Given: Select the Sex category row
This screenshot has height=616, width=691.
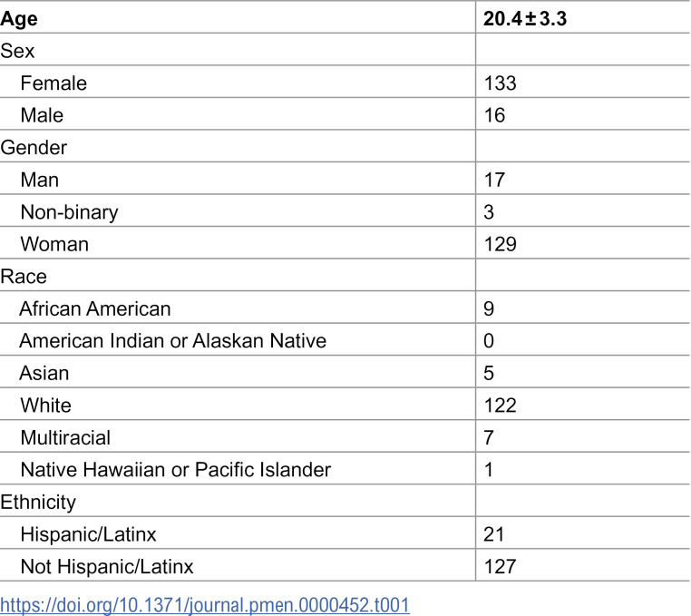Looking at the screenshot, I should [x=345, y=51].
